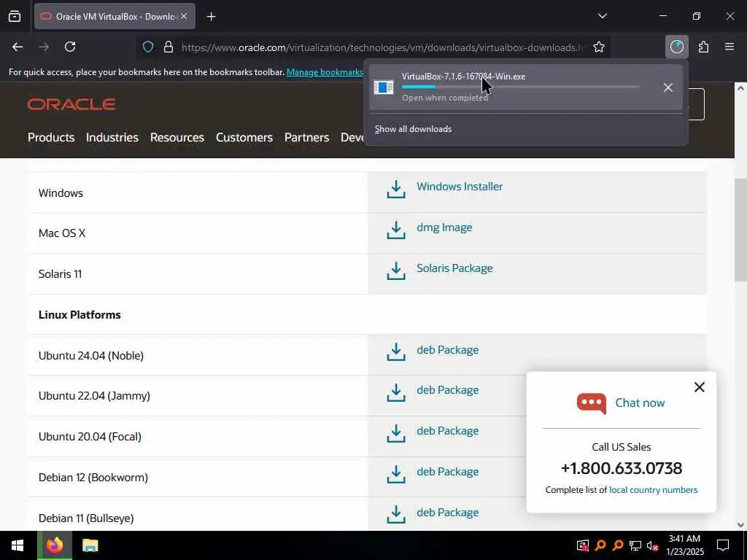Go to the Oracle logo home link
This screenshot has width=747, height=560.
tap(71, 104)
